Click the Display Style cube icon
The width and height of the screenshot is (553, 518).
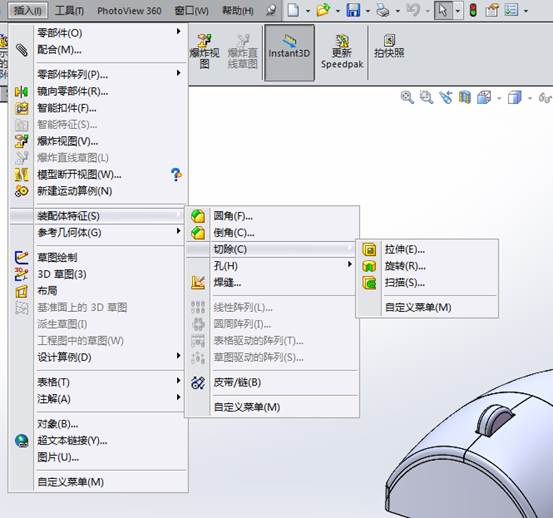[515, 97]
